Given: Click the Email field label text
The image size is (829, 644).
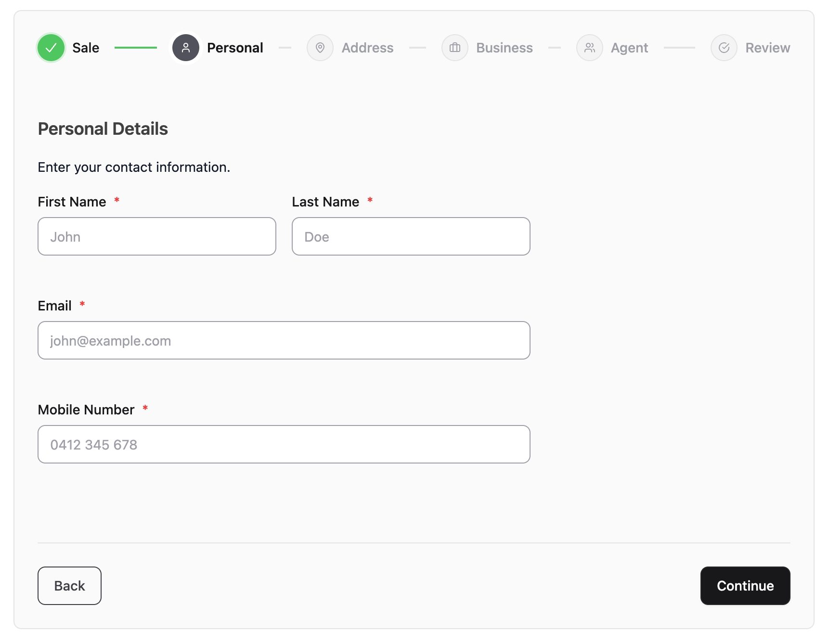Looking at the screenshot, I should pos(55,306).
